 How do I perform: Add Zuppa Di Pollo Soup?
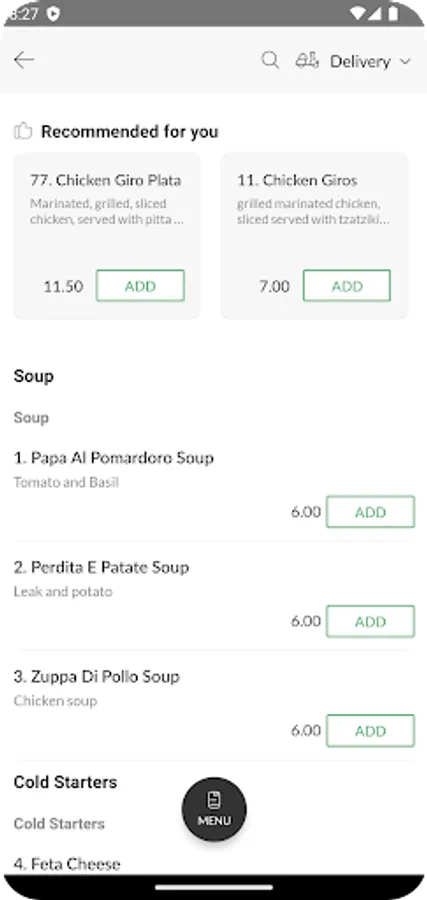(370, 731)
